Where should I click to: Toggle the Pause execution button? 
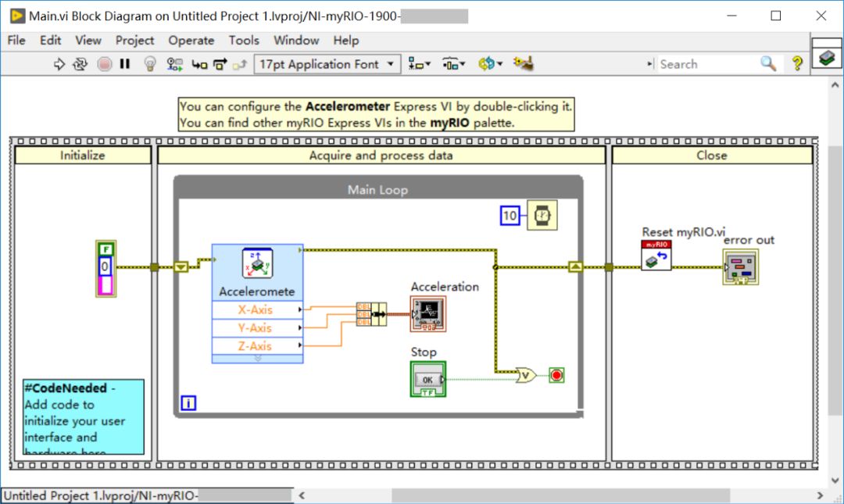(124, 64)
